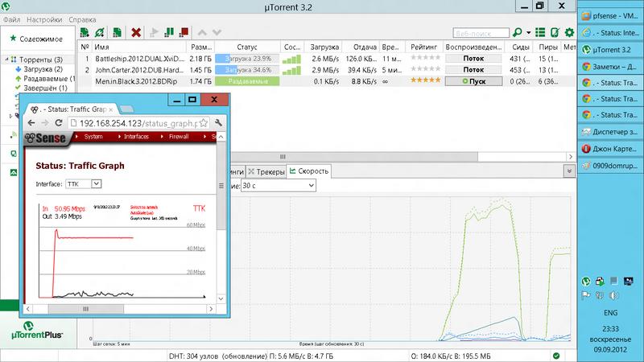Switch to the Трекеры tab

[266, 171]
